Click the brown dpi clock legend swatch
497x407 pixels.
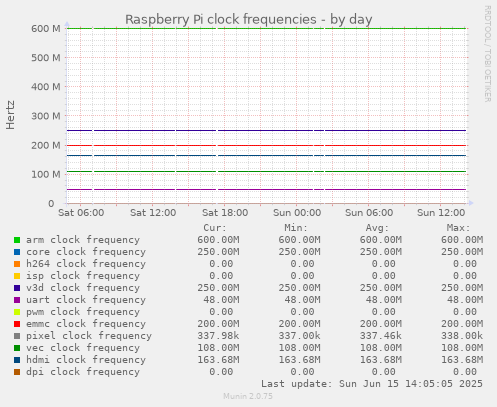[17, 372]
